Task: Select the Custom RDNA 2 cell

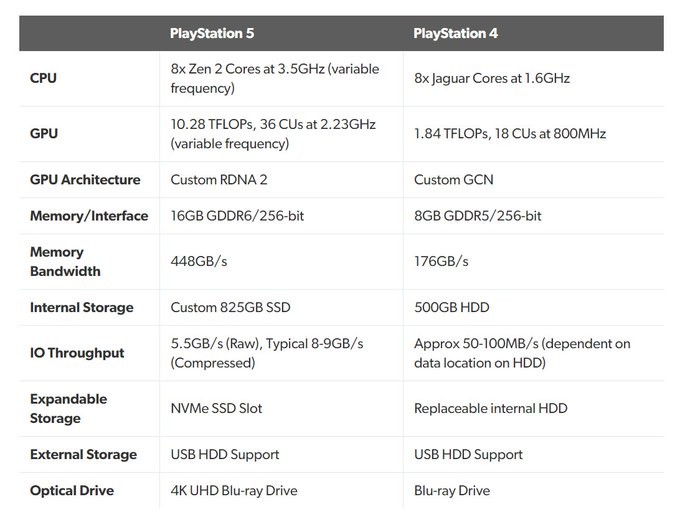Action: (219, 180)
